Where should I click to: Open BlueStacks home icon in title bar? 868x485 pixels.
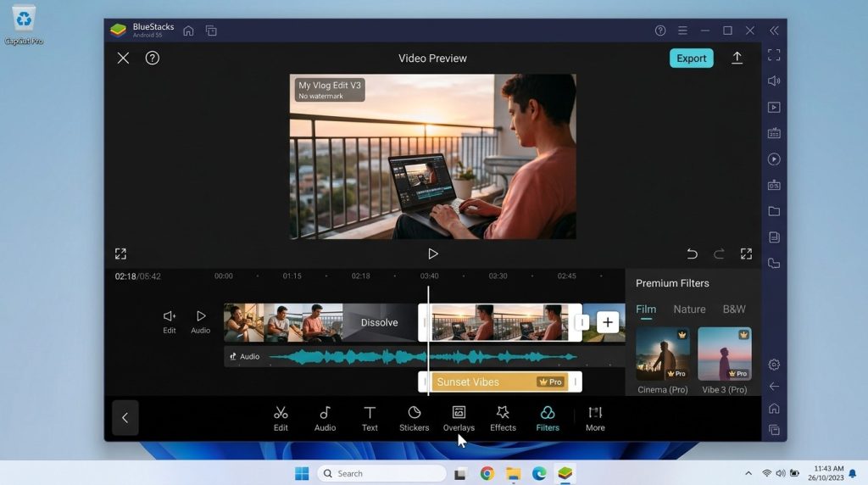pos(188,31)
